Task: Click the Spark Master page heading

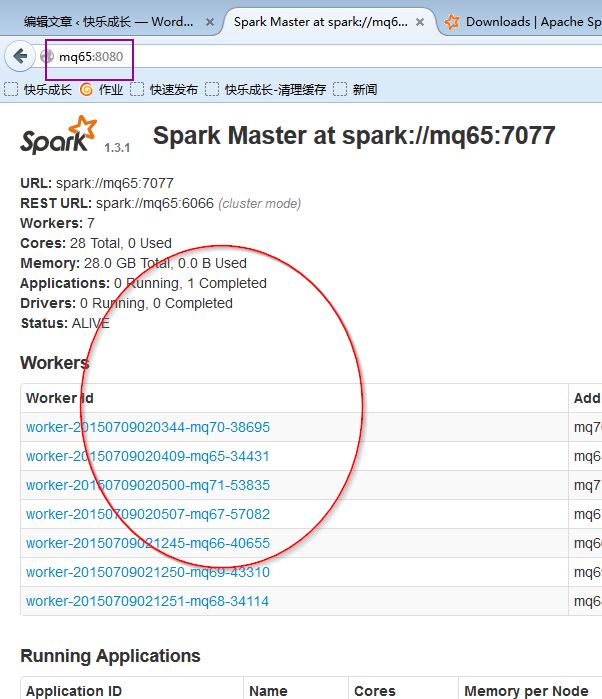Action: [354, 136]
